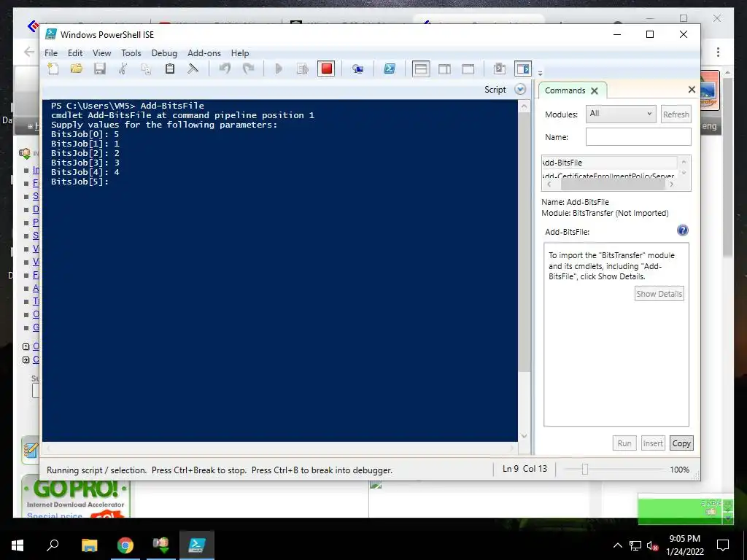Open the Debug menu
Screen dimensions: 747x560
click(x=164, y=53)
